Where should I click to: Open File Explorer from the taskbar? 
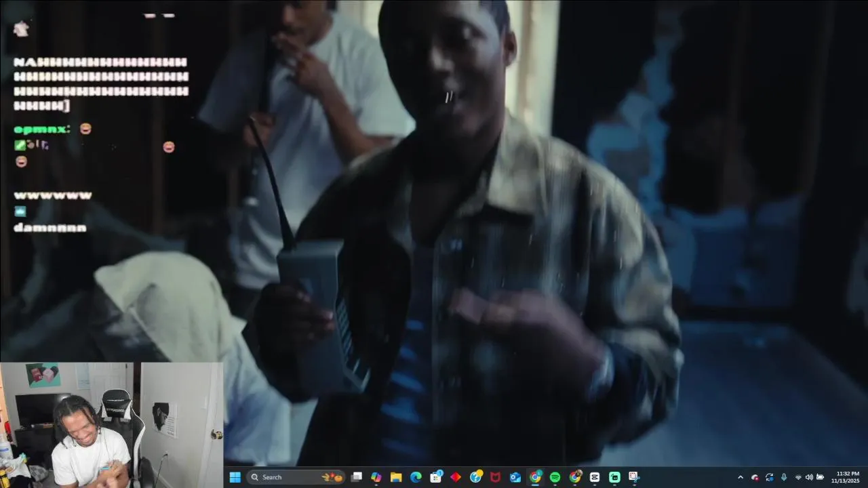click(396, 477)
